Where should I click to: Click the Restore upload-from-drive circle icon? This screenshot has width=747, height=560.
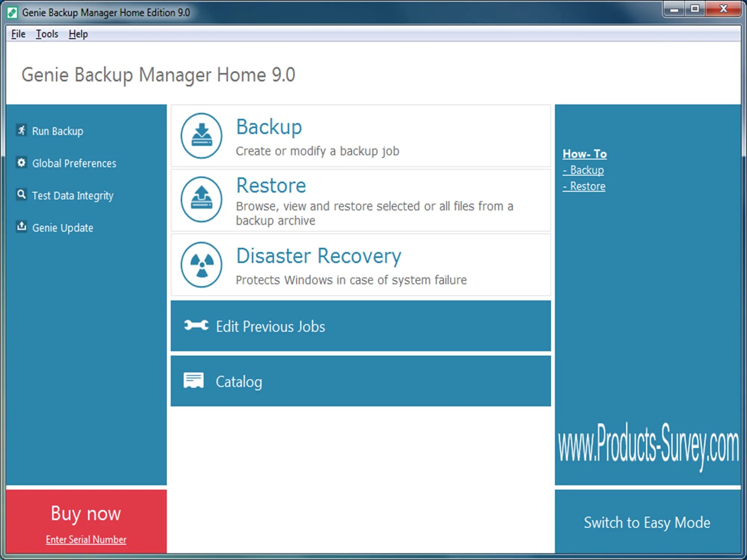[201, 199]
